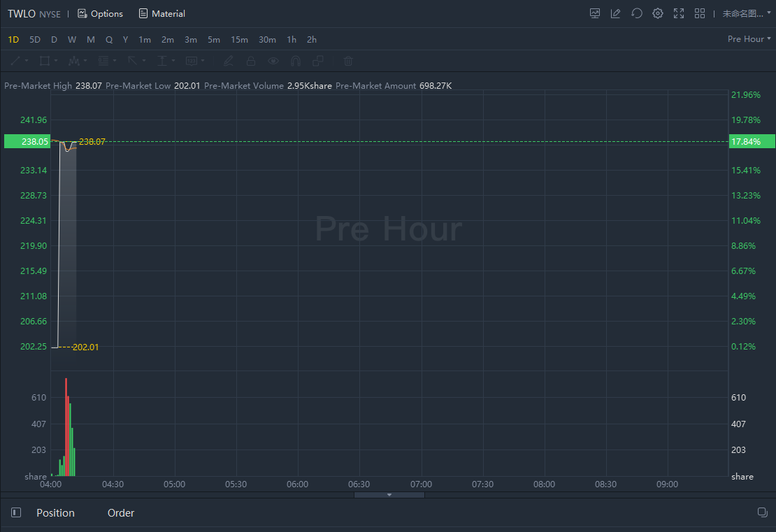
Task: Open the multi-chart grid layout icon
Action: (700, 14)
